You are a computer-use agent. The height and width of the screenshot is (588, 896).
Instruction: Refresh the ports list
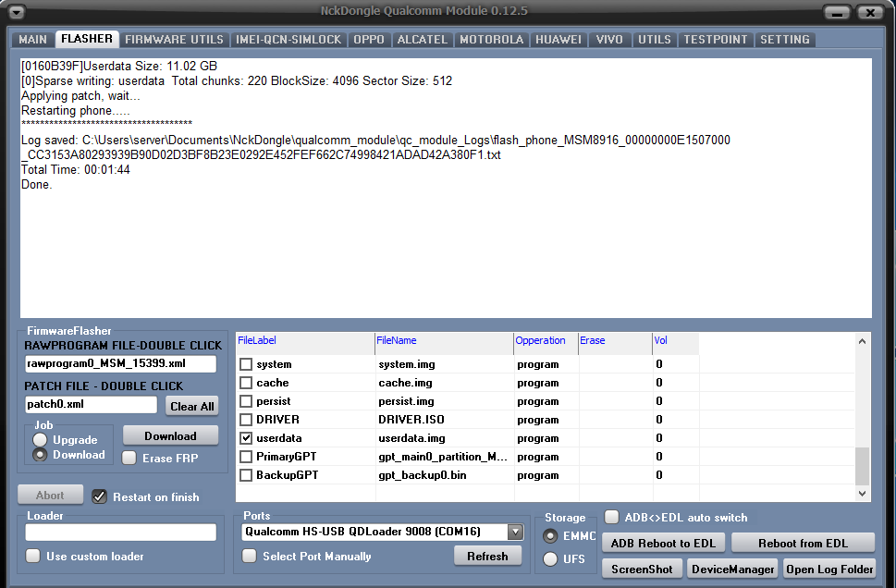pyautogui.click(x=487, y=556)
